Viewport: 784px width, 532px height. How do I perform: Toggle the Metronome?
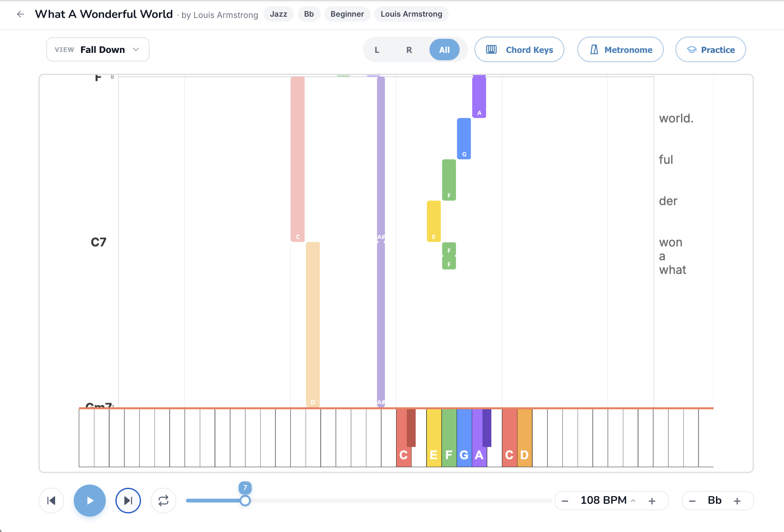[621, 50]
